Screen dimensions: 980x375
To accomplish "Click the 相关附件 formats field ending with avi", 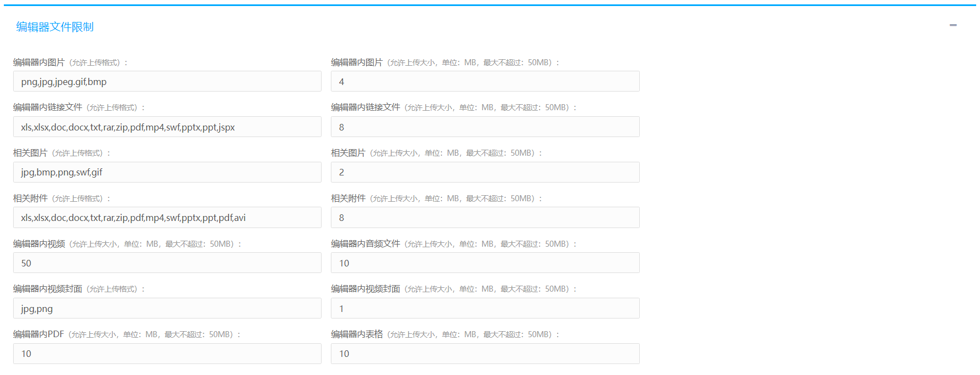I will 167,218.
